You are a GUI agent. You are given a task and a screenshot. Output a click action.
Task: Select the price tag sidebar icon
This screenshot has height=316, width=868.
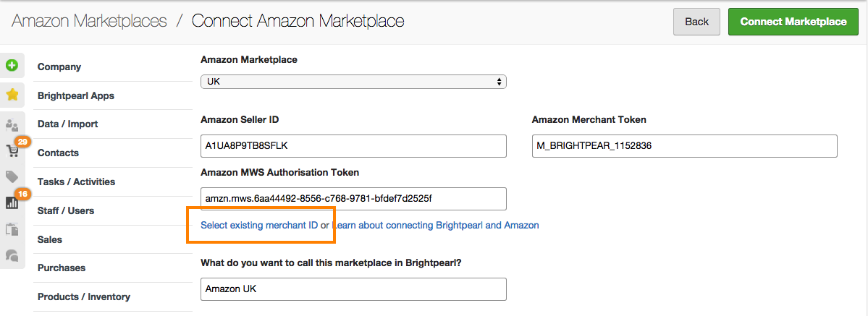click(12, 176)
